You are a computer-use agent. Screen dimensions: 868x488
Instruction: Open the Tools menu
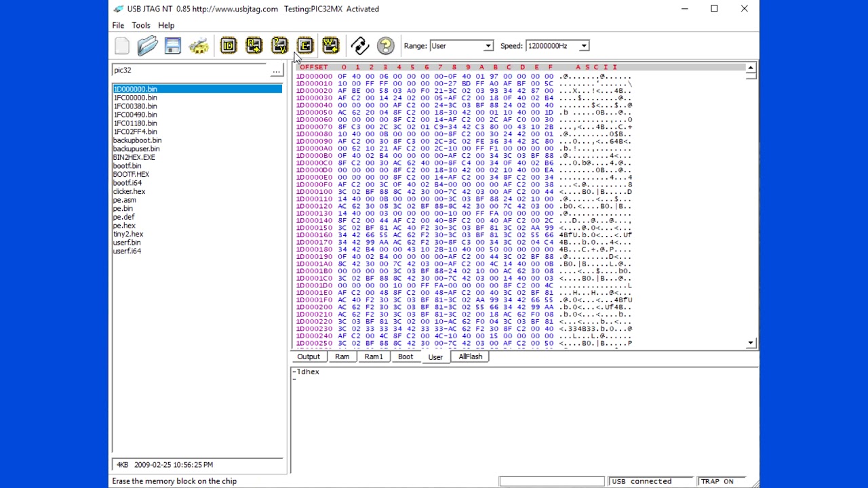pyautogui.click(x=141, y=26)
